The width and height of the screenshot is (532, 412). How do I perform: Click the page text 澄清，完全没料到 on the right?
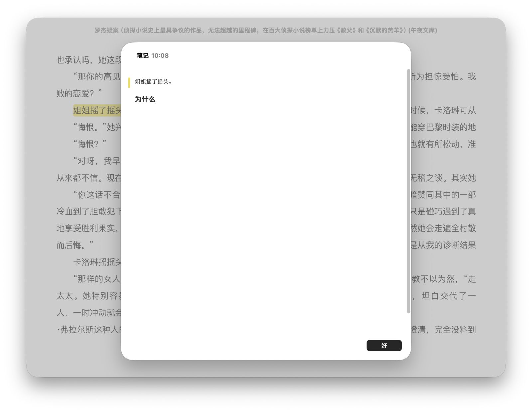click(x=444, y=330)
